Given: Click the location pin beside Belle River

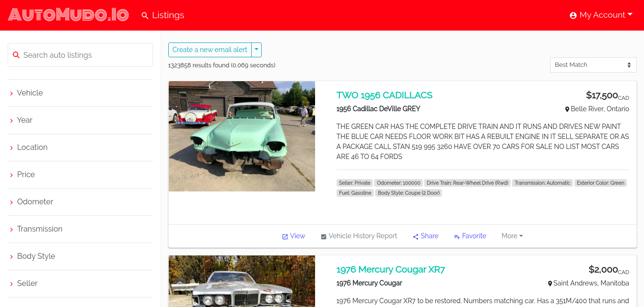Looking at the screenshot, I should click(x=567, y=109).
